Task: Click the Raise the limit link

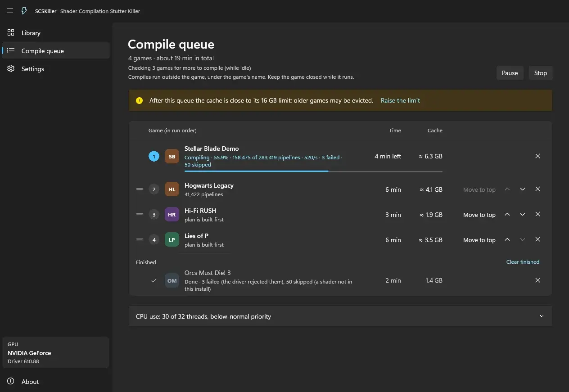Action: tap(400, 101)
